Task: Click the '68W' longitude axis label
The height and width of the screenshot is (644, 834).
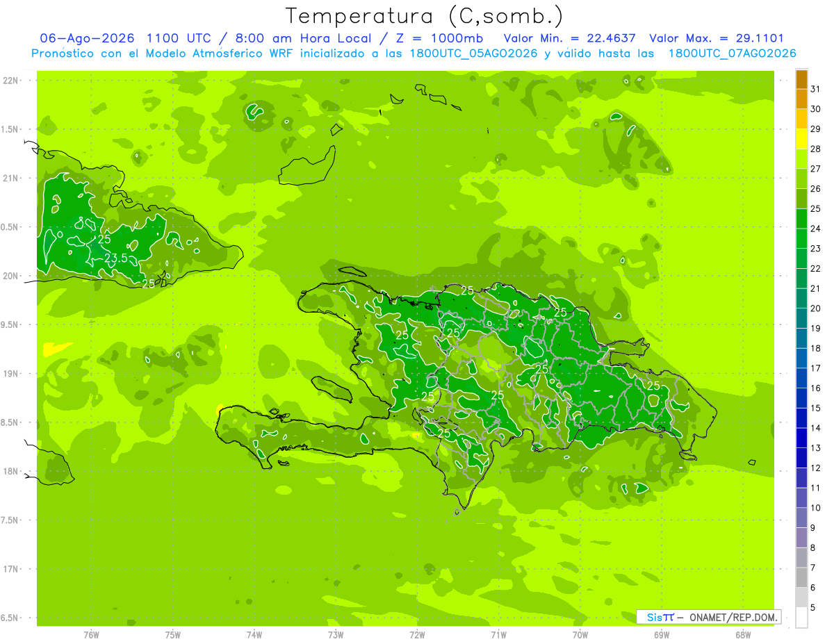Action: (x=742, y=635)
